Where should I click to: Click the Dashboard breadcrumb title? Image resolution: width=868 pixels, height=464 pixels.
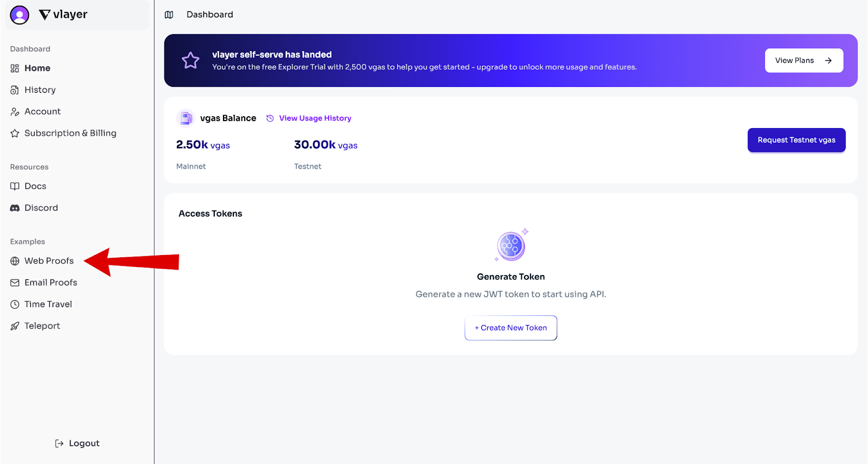[x=210, y=15]
